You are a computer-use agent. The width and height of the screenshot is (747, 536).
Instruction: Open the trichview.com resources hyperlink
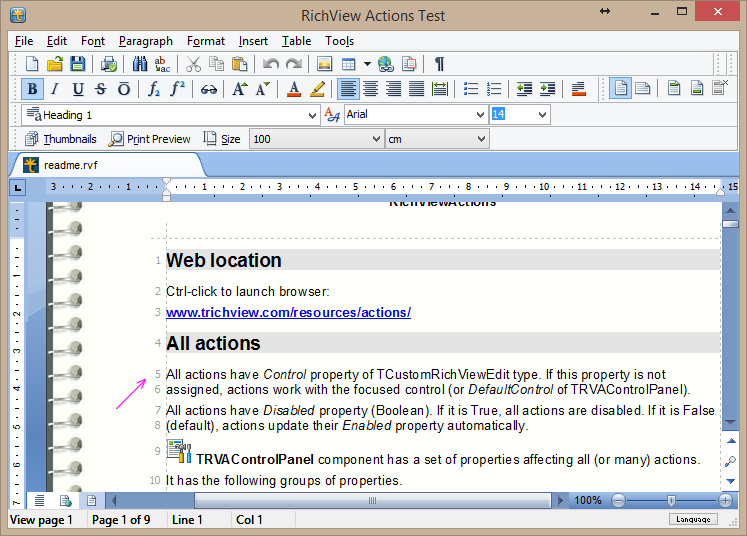point(288,312)
